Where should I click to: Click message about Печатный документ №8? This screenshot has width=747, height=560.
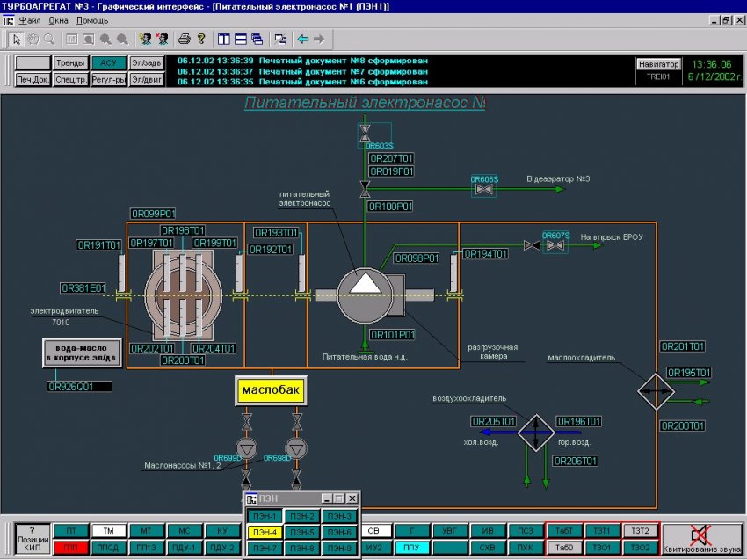tap(302, 61)
